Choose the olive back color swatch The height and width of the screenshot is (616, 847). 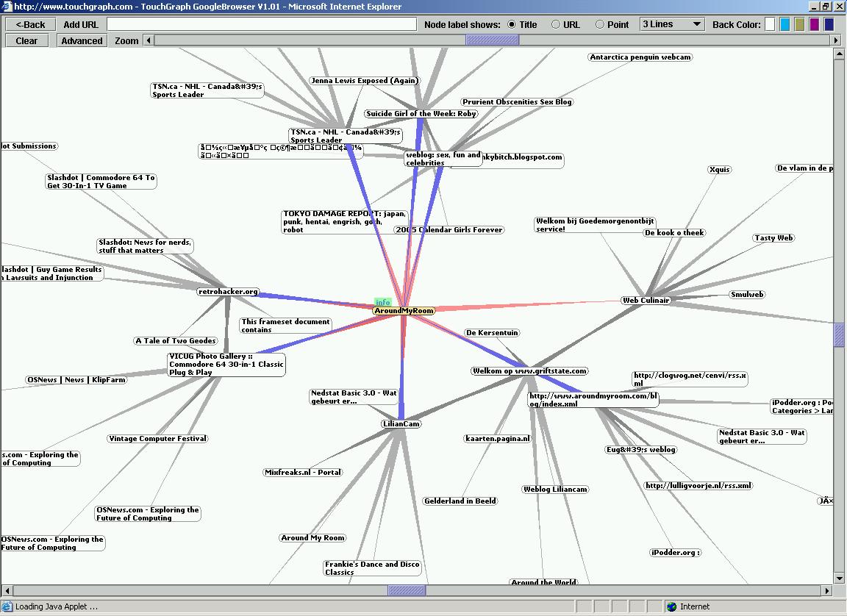click(x=799, y=24)
